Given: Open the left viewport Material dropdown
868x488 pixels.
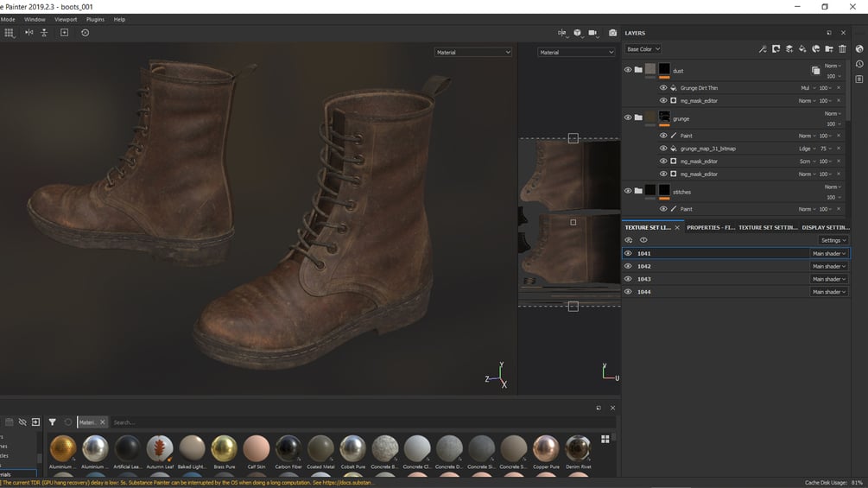Looking at the screenshot, I should click(x=472, y=53).
